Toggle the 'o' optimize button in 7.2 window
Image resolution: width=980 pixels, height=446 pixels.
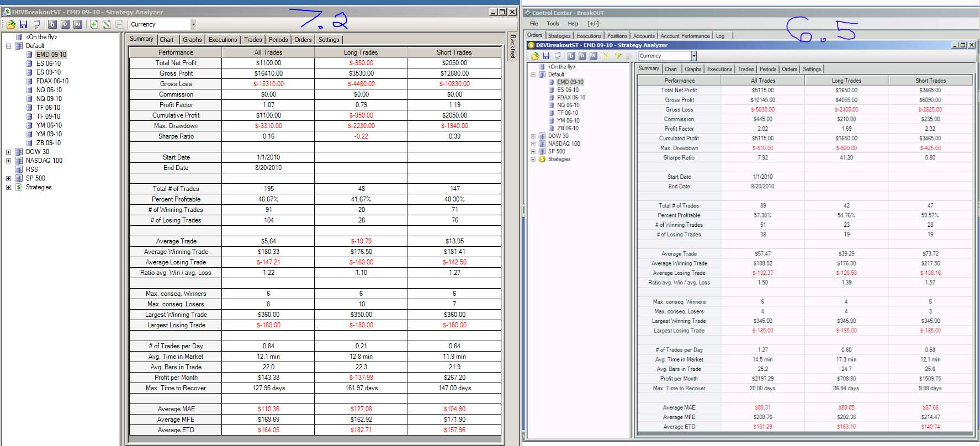click(x=65, y=24)
